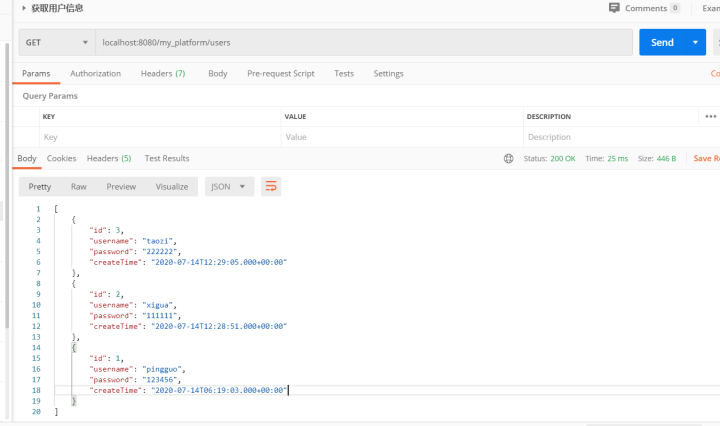
Task: Click the 446 B response size
Action: [666, 158]
